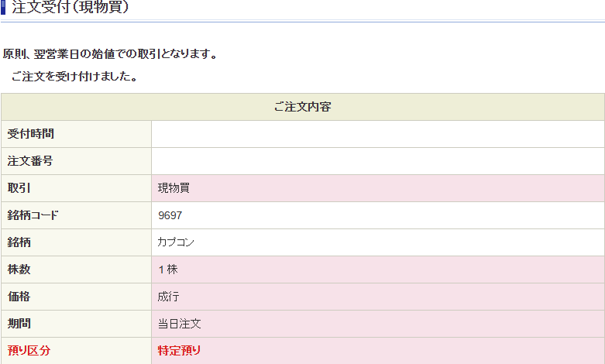Click the カプコン stock name

(x=176, y=242)
